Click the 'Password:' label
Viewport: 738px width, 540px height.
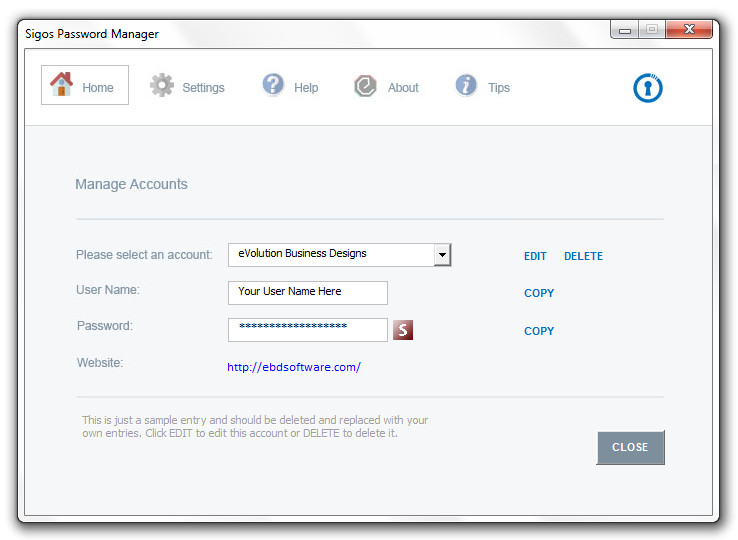(104, 326)
